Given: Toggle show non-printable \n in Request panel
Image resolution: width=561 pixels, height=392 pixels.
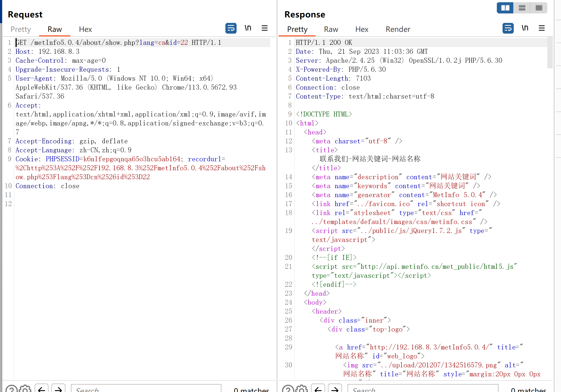Looking at the screenshot, I should (x=248, y=28).
